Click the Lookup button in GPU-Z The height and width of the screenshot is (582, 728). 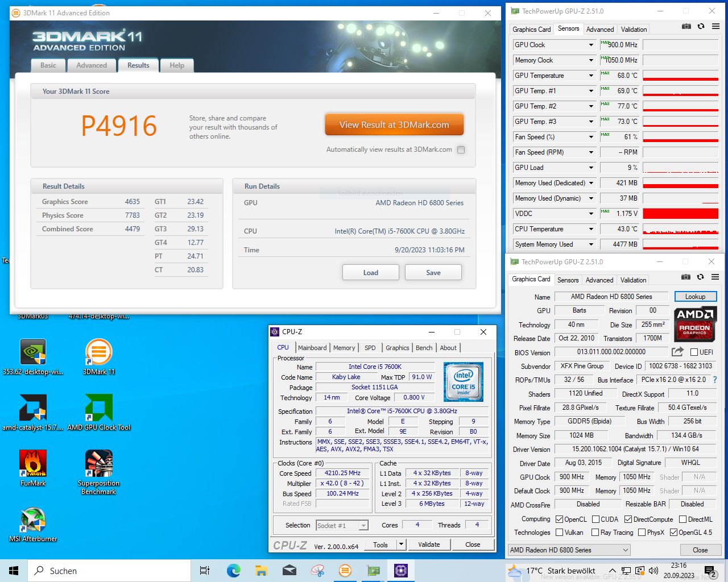coord(696,296)
